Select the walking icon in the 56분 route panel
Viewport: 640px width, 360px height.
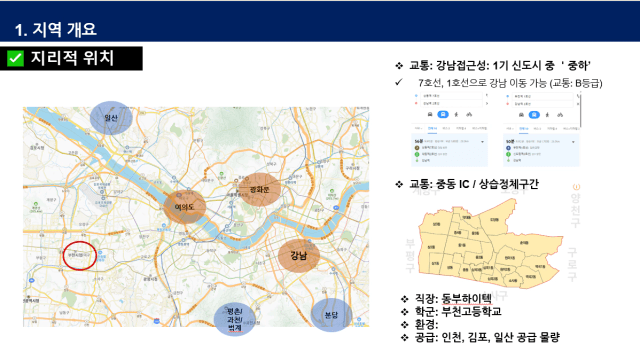click(x=456, y=115)
